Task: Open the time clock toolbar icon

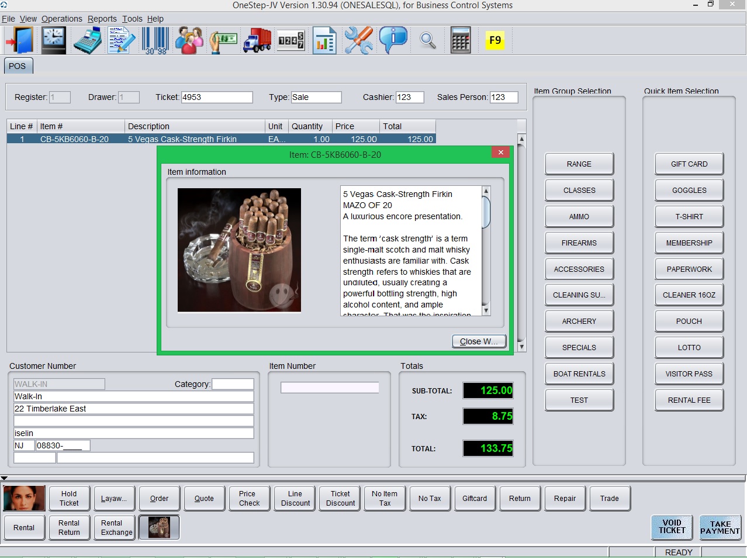Action: point(53,41)
